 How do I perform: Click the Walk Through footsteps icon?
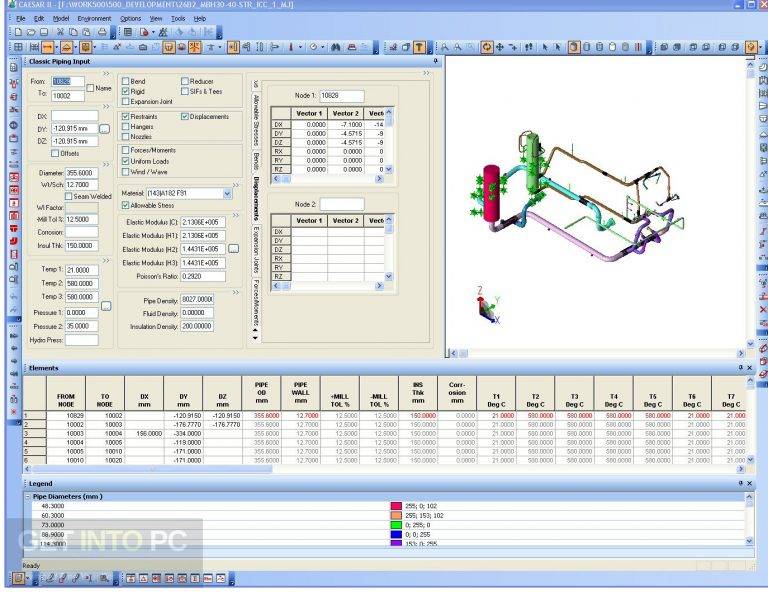528,47
